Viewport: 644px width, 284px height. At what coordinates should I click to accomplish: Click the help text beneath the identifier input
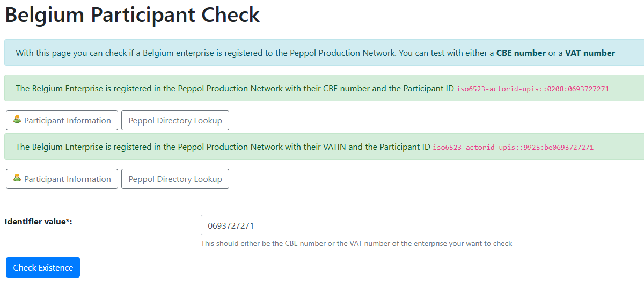(x=356, y=243)
